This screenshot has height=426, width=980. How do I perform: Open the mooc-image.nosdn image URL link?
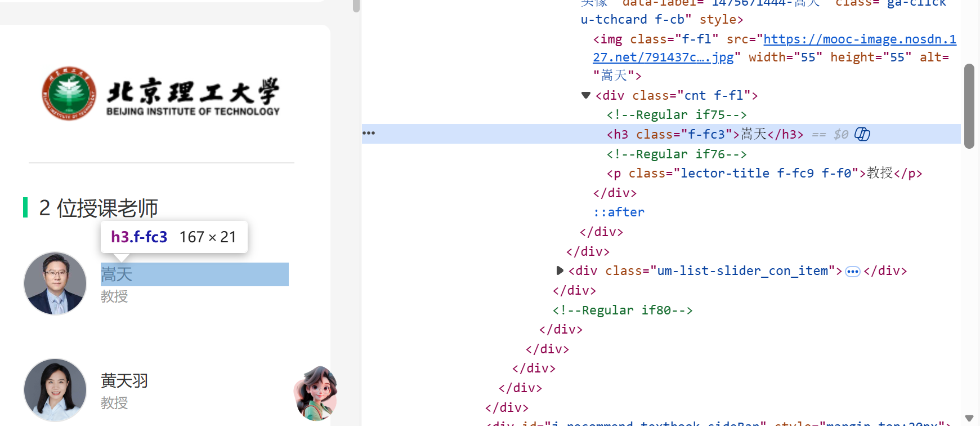(x=775, y=48)
